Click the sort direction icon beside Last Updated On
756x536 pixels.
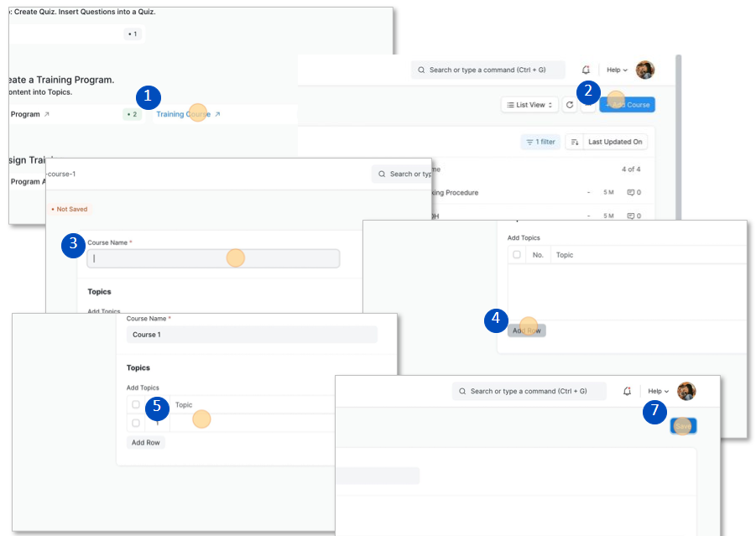pos(575,142)
